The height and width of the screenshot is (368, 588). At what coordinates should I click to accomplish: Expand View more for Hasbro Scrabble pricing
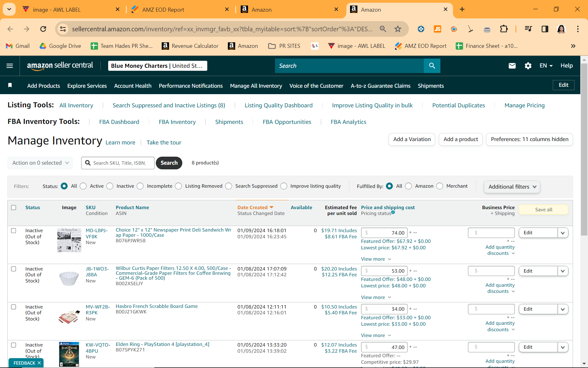[x=376, y=335]
